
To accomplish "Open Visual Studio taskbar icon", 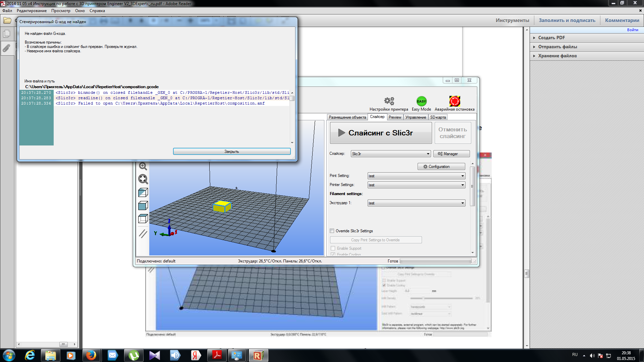I will click(x=155, y=355).
